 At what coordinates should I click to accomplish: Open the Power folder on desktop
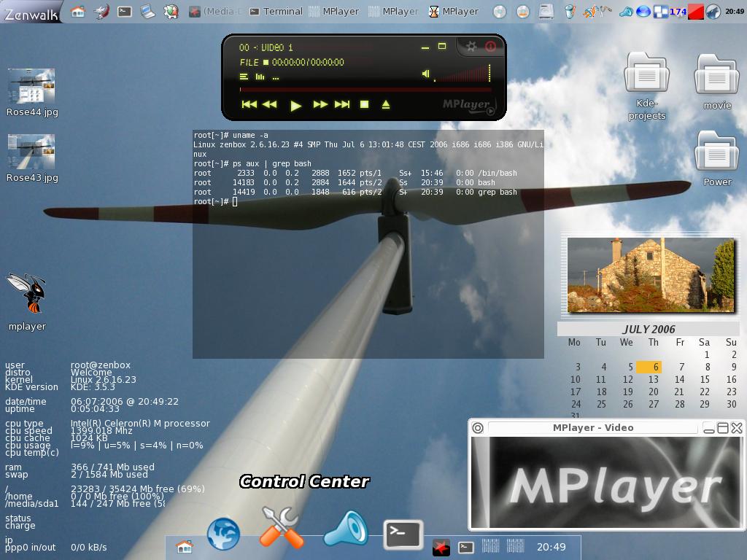pyautogui.click(x=716, y=150)
